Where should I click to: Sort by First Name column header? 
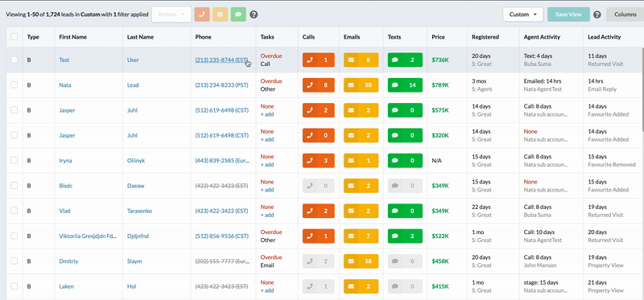[72, 37]
